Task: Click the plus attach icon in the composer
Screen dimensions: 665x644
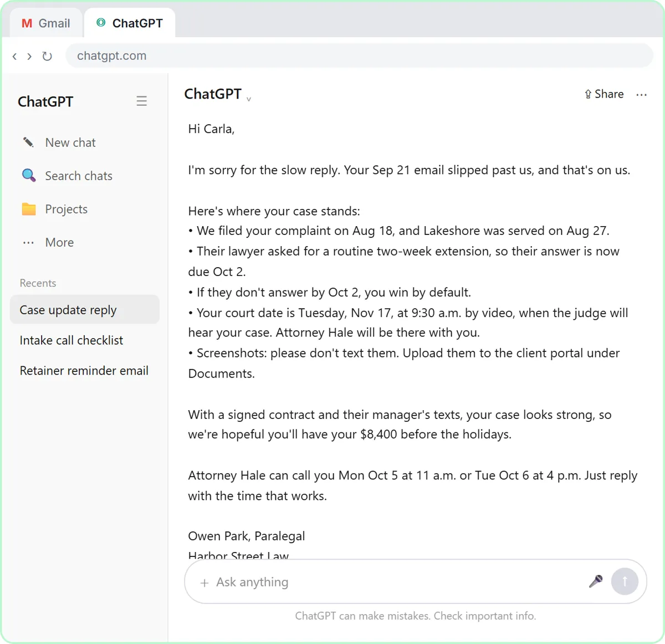Action: (x=204, y=582)
